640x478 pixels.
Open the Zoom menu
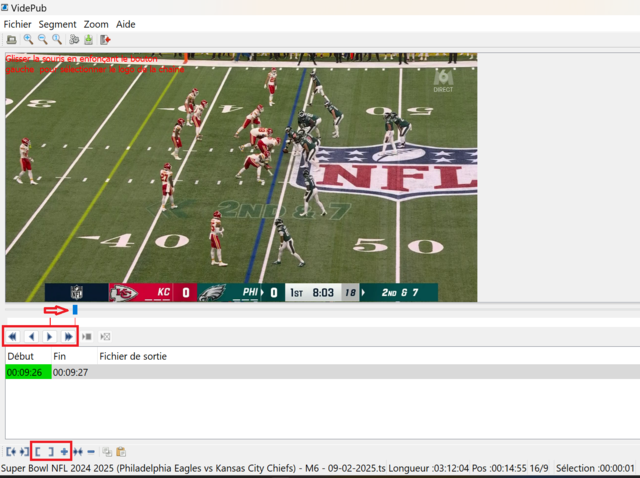[x=96, y=24]
